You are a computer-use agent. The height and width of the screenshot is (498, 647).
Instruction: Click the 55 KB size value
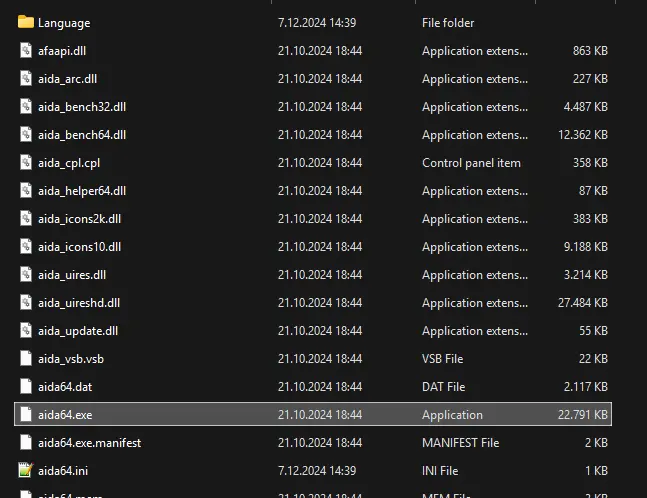(x=593, y=331)
